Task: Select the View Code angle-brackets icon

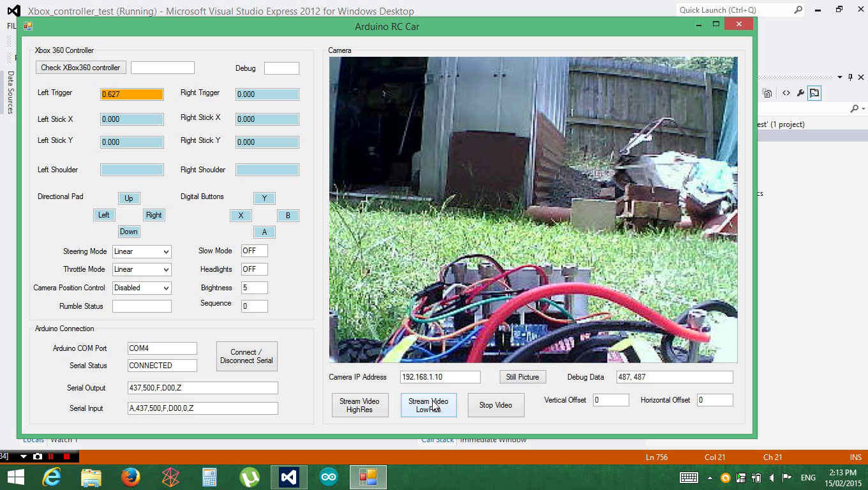Action: coord(786,93)
